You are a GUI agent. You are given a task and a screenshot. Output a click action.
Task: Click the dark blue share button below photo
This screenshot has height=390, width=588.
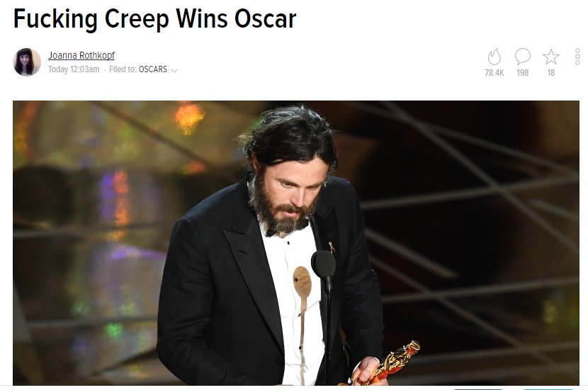tap(477, 389)
